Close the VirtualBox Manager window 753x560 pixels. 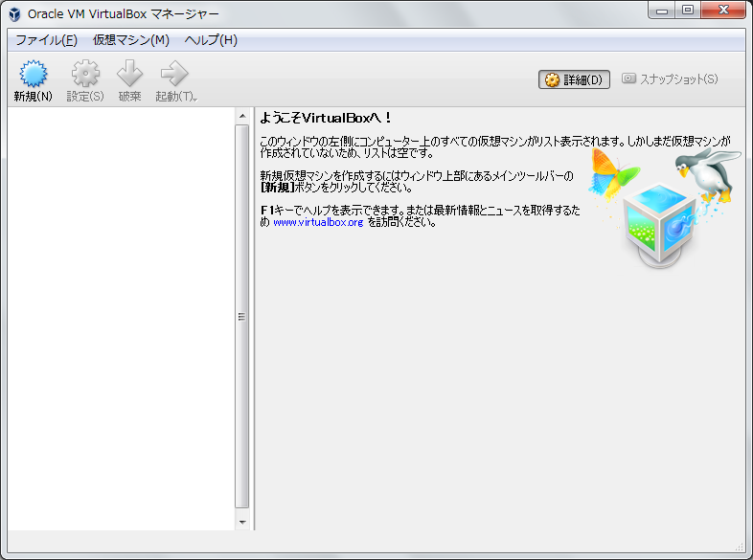click(723, 11)
